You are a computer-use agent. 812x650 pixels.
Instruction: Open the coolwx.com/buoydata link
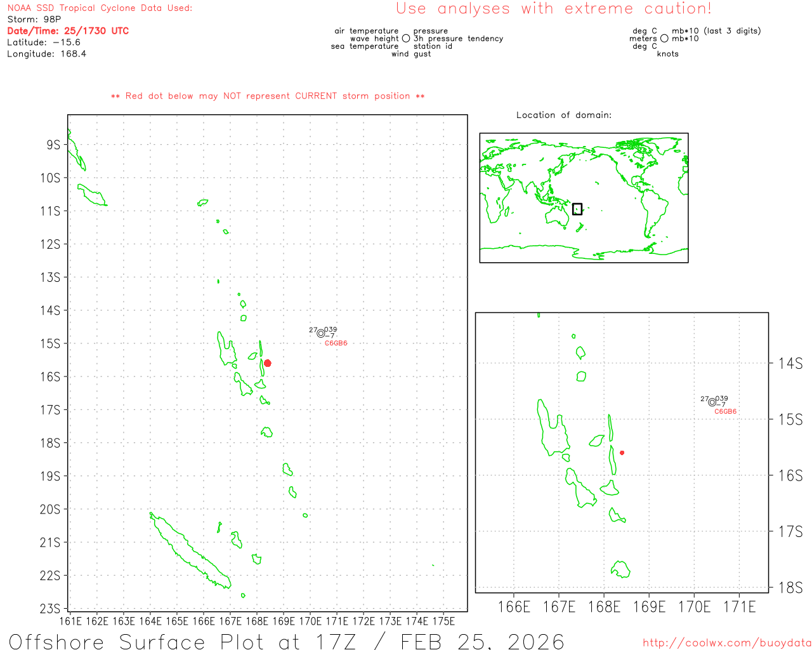coord(727,643)
